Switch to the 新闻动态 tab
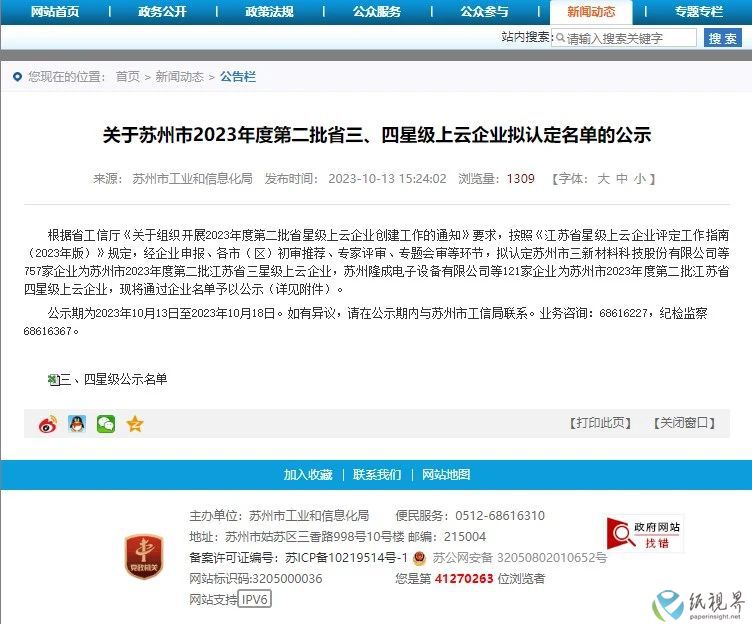The height and width of the screenshot is (624, 752). tap(591, 12)
